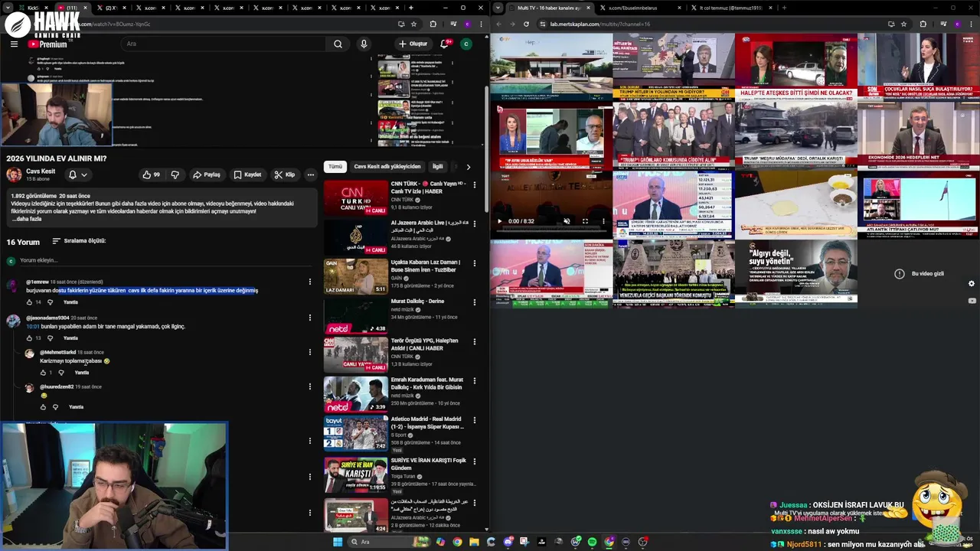The height and width of the screenshot is (551, 980).
Task: Focus the YouTube Ara search field
Action: (x=224, y=44)
